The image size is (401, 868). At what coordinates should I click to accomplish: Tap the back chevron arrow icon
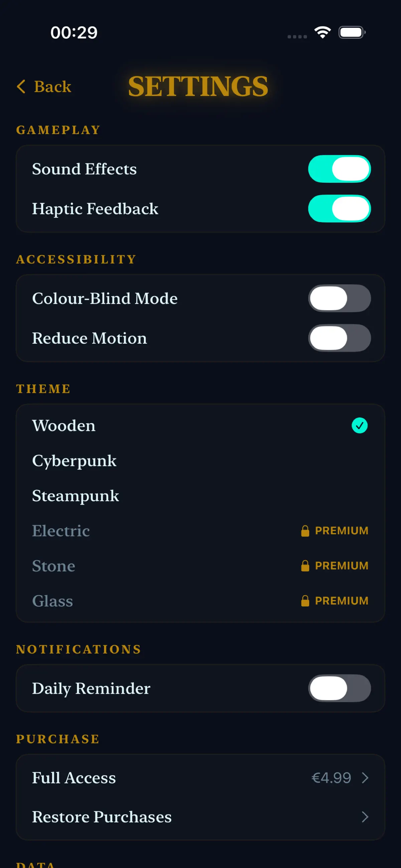click(x=21, y=87)
